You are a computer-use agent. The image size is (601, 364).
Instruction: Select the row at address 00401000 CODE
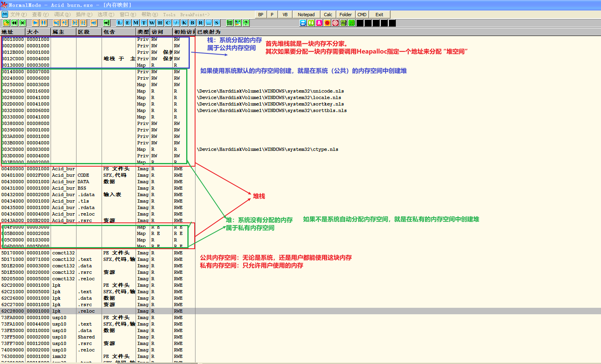pyautogui.click(x=300, y=175)
